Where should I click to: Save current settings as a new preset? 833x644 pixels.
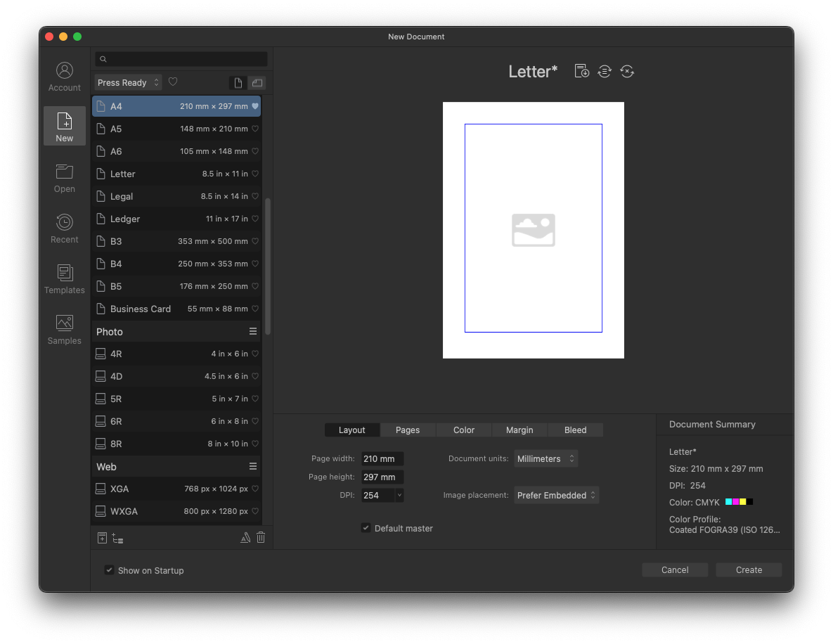tap(581, 70)
